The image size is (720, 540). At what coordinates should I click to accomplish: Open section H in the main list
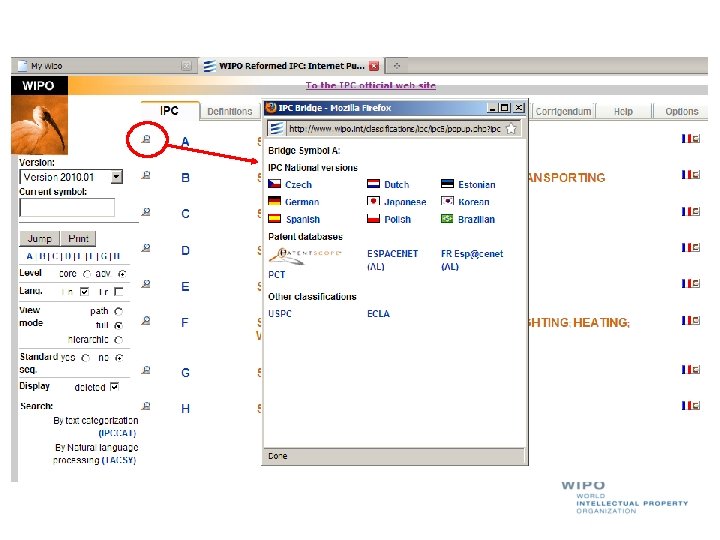point(185,409)
